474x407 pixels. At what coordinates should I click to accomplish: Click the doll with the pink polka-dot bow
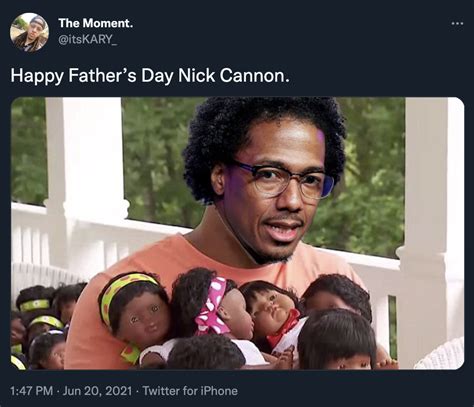tap(213, 307)
